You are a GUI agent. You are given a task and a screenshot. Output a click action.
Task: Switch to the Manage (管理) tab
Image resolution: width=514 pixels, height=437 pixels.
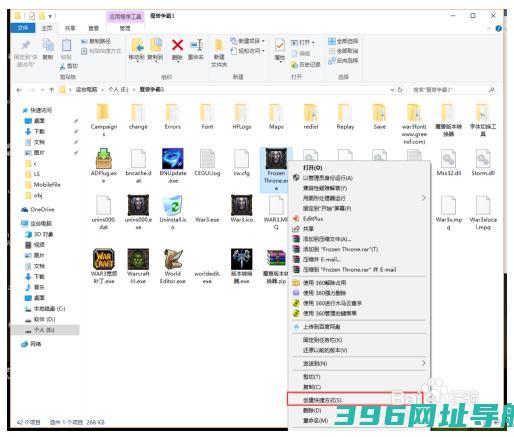125,28
